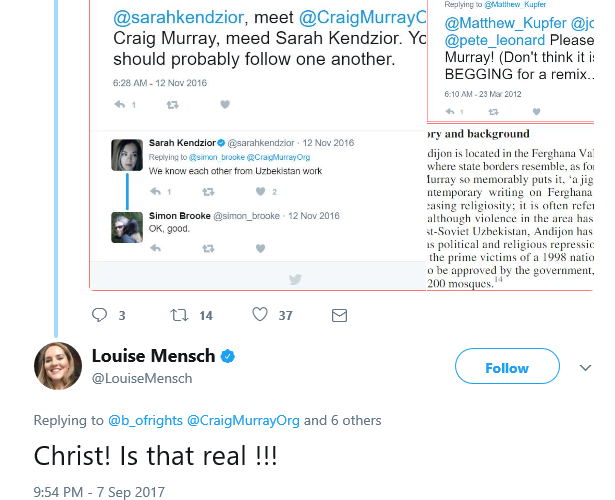Open Louise Mensch's profile picture
This screenshot has width=615, height=500.
click(x=58, y=366)
